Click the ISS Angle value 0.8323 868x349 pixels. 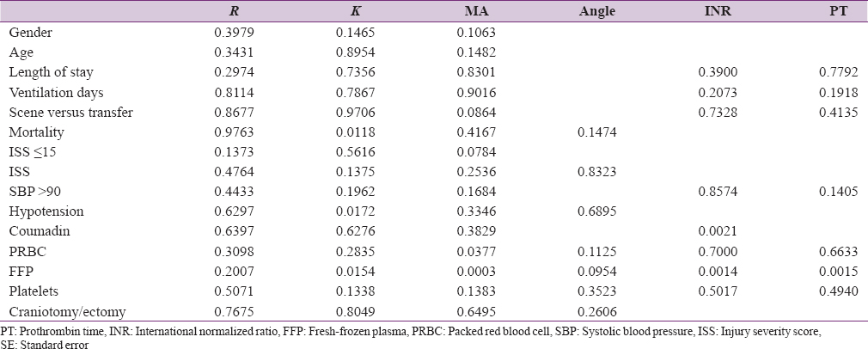click(595, 172)
